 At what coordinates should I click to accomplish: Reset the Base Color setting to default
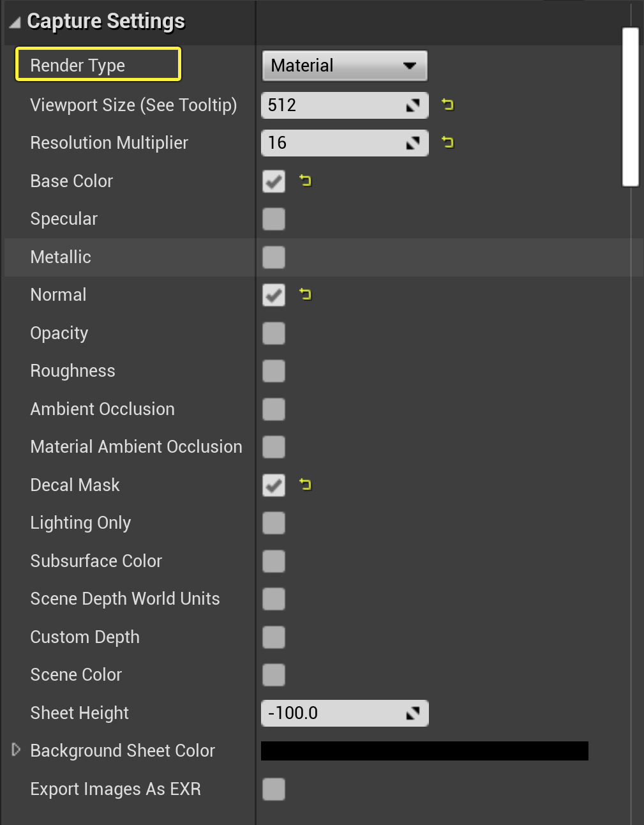pos(306,181)
